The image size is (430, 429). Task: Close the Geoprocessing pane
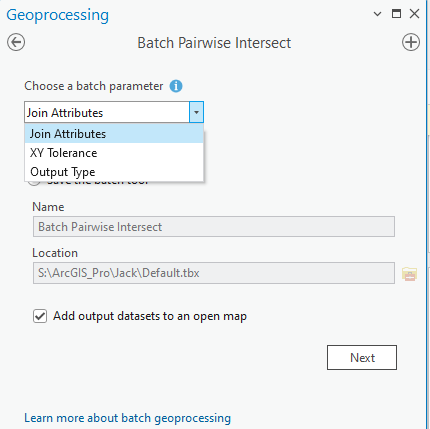(x=414, y=14)
